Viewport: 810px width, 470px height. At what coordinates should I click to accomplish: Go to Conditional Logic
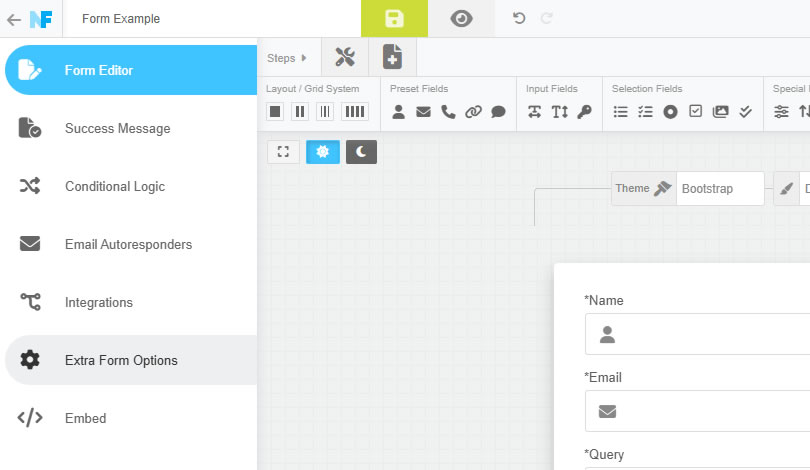[x=131, y=186]
